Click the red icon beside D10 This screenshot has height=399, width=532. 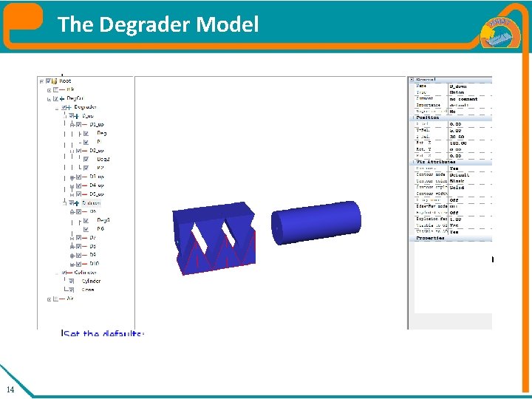[84, 264]
